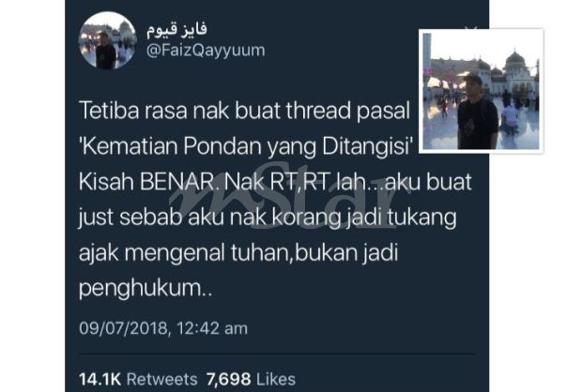Open the Retweets list label
The image size is (582, 392).
click(x=161, y=379)
